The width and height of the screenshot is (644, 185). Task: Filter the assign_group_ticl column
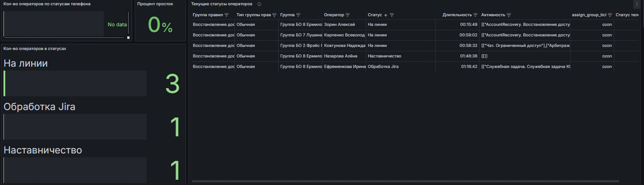pos(609,15)
